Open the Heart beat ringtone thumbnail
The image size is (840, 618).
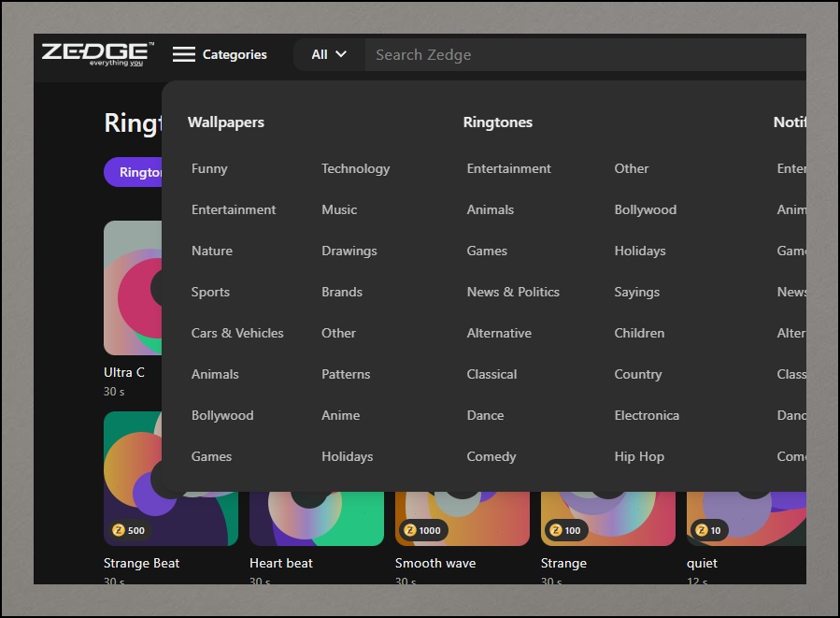coord(317,519)
